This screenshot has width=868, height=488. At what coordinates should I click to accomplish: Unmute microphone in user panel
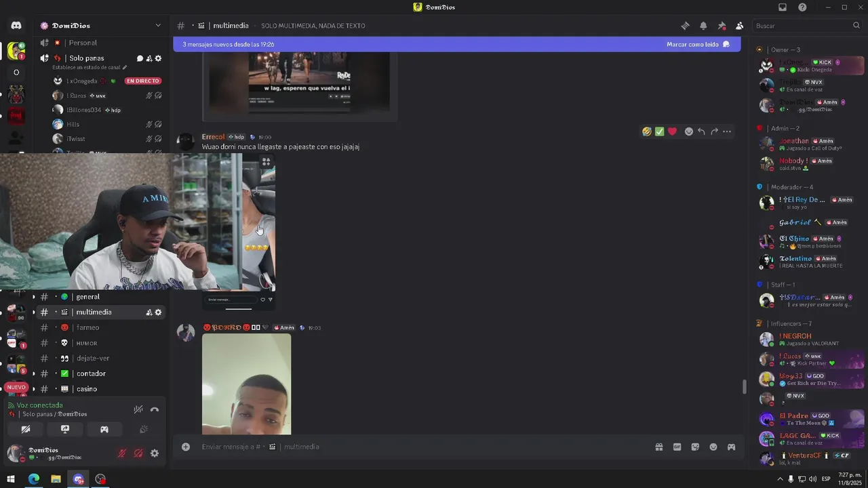[x=123, y=453]
